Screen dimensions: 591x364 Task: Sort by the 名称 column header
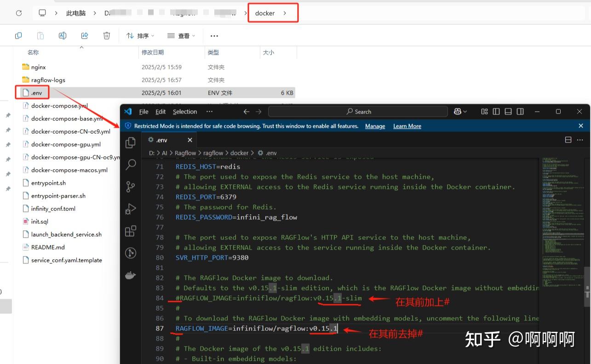(x=33, y=52)
